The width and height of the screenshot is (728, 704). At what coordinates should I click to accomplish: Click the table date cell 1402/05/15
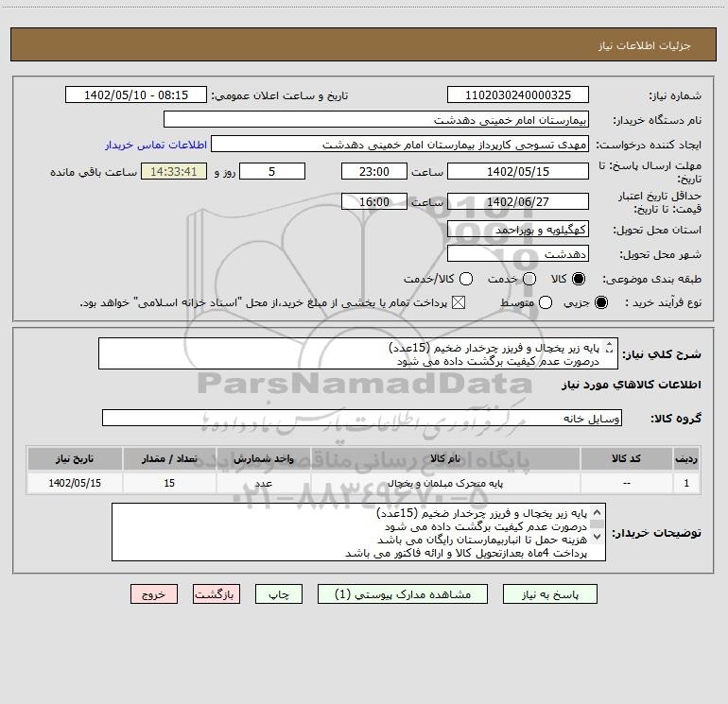[x=75, y=483]
